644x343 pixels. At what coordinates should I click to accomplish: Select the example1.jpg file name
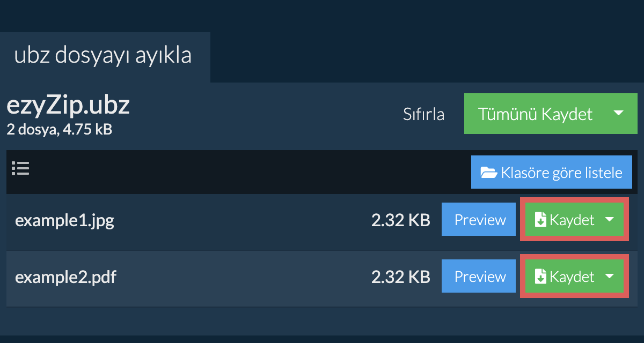[x=64, y=220]
